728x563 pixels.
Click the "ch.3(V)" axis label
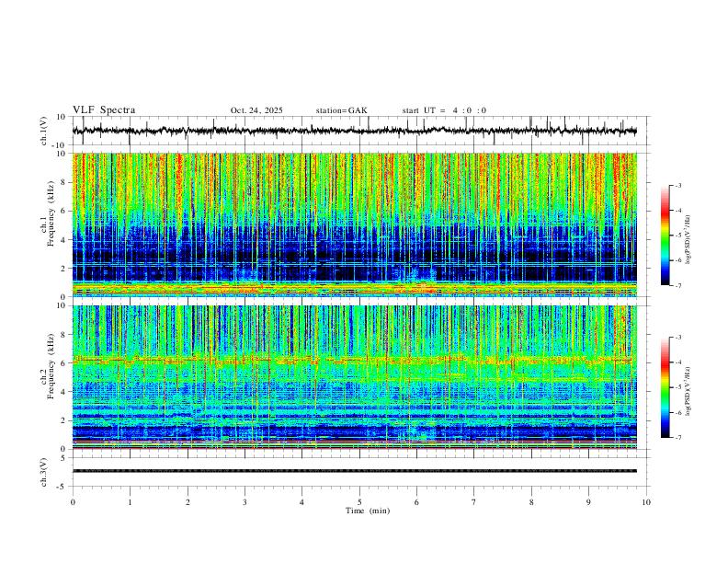[44, 472]
